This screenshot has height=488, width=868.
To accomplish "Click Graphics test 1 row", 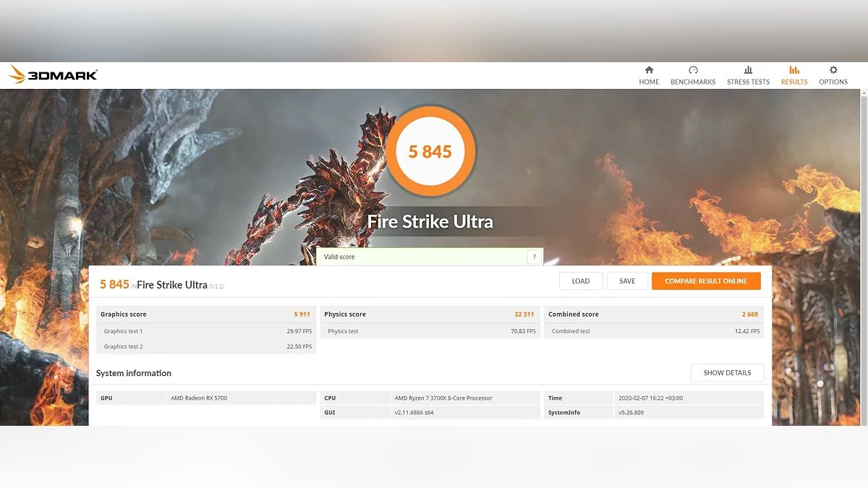I will 206,331.
